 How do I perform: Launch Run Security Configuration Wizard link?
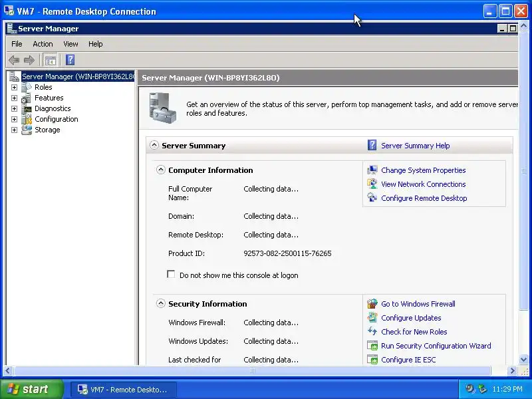coord(436,346)
